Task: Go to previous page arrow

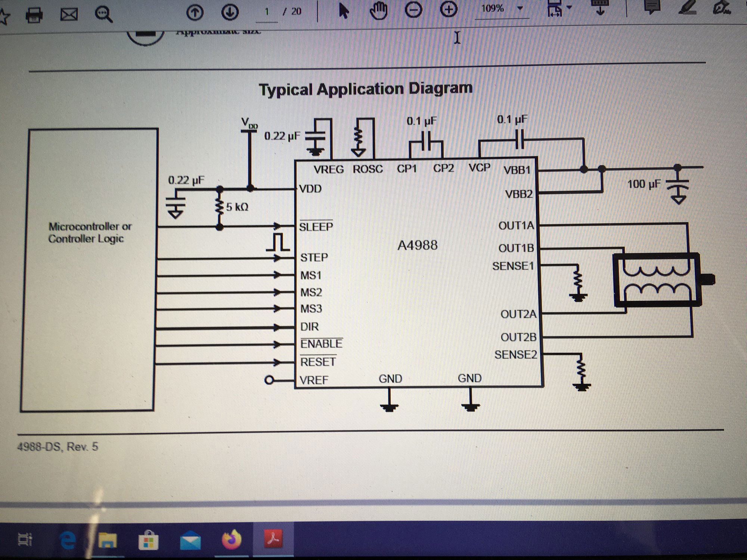Action: [x=195, y=13]
